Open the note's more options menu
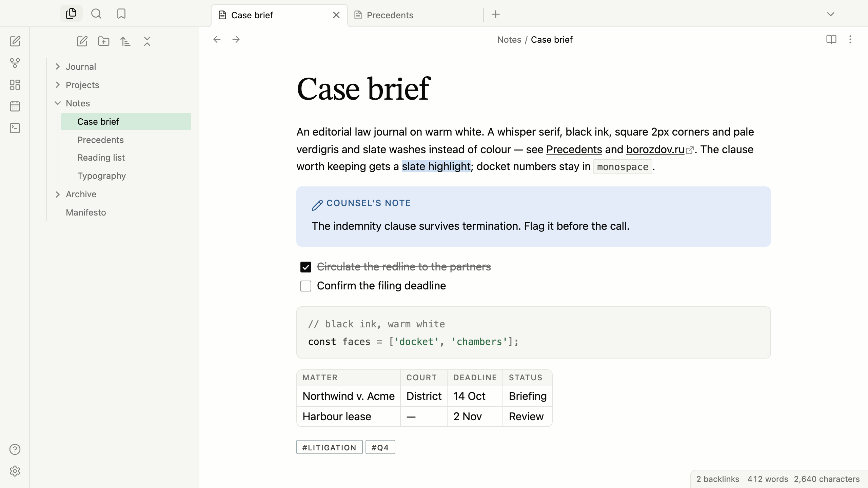This screenshot has width=868, height=488. coord(850,39)
